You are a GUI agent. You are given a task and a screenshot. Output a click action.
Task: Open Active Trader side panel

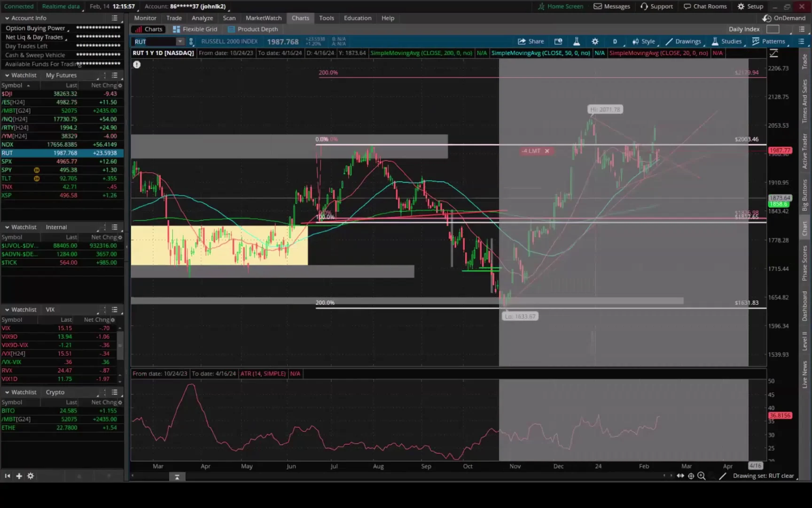[804, 151]
